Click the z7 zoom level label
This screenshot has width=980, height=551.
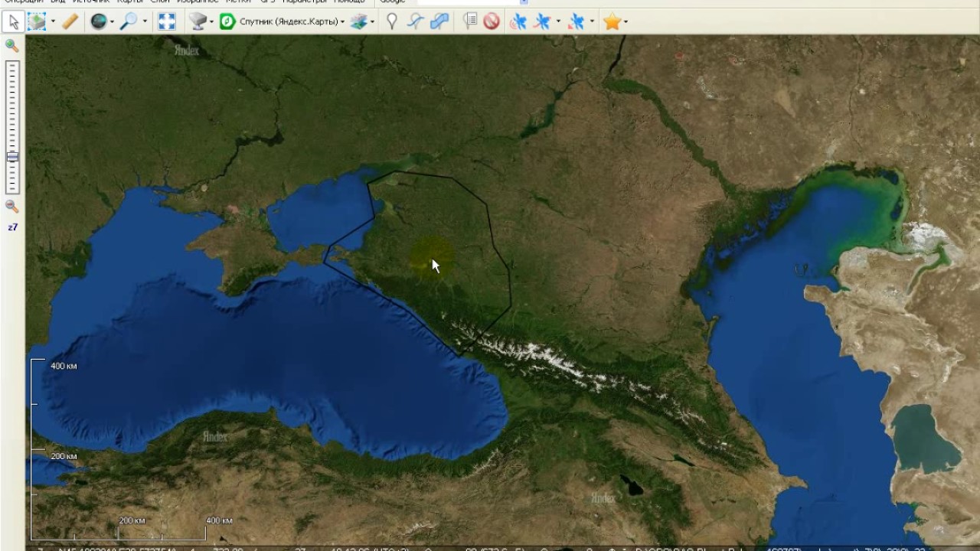point(12,227)
